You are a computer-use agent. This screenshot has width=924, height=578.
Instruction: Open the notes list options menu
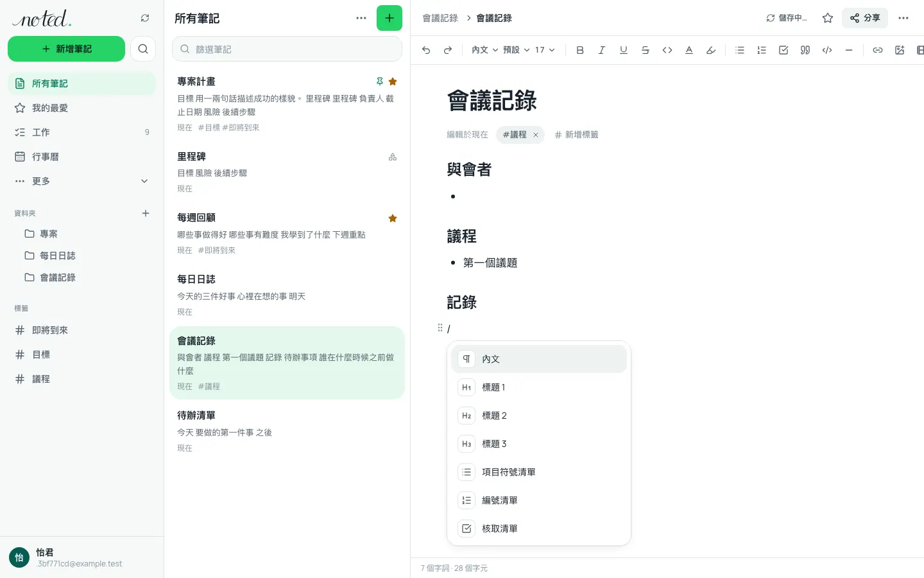361,18
